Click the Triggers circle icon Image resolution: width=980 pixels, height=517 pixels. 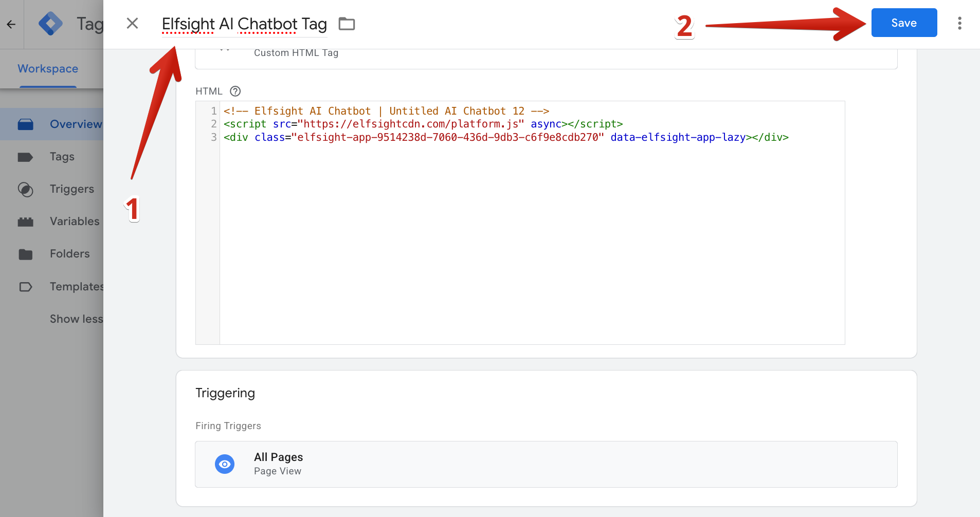pyautogui.click(x=25, y=190)
